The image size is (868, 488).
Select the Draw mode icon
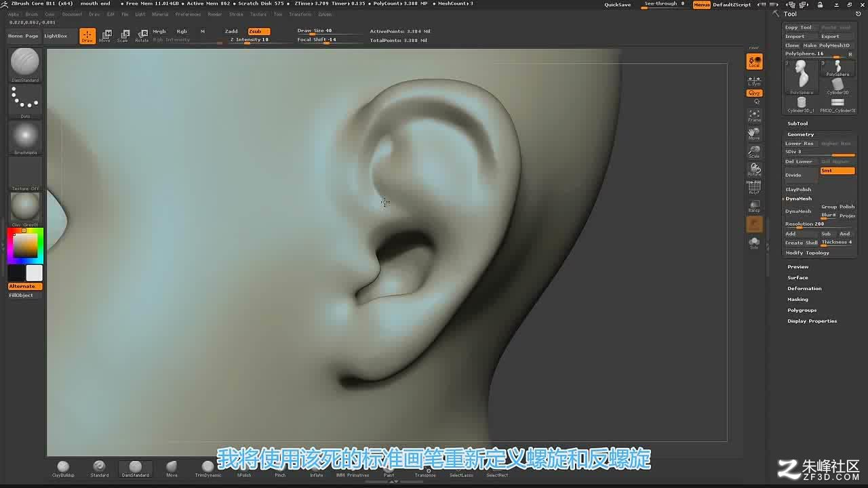point(87,36)
